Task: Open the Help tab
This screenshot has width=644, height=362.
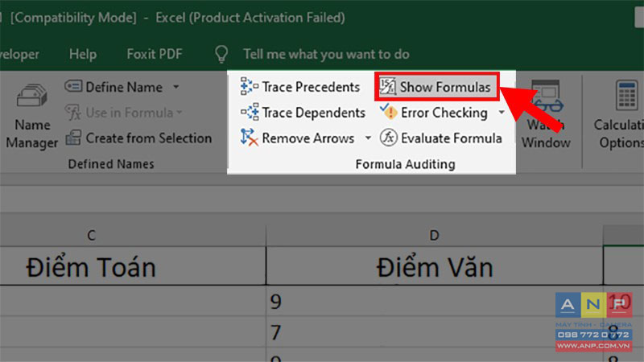Action: 83,54
